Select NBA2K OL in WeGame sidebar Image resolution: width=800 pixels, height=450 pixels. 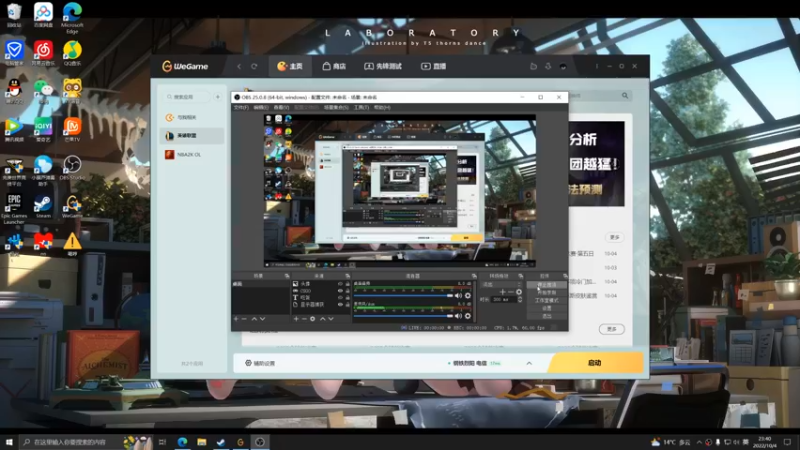pyautogui.click(x=192, y=155)
